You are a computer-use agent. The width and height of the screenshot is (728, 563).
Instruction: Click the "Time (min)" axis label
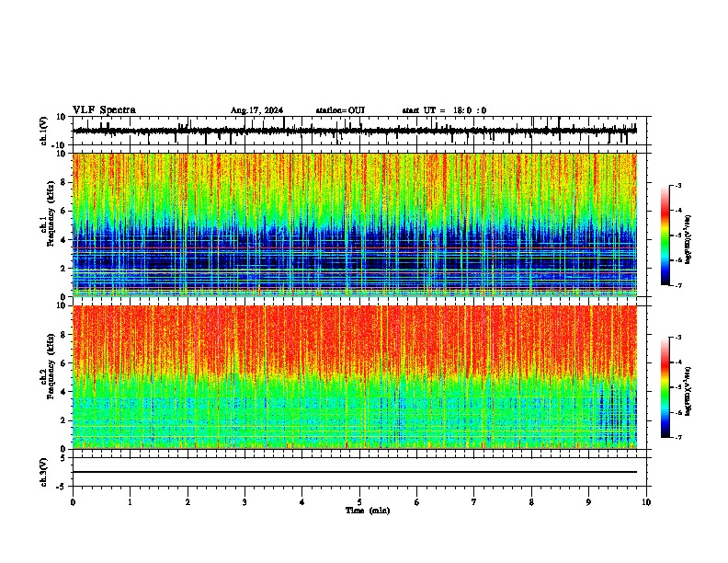point(368,511)
